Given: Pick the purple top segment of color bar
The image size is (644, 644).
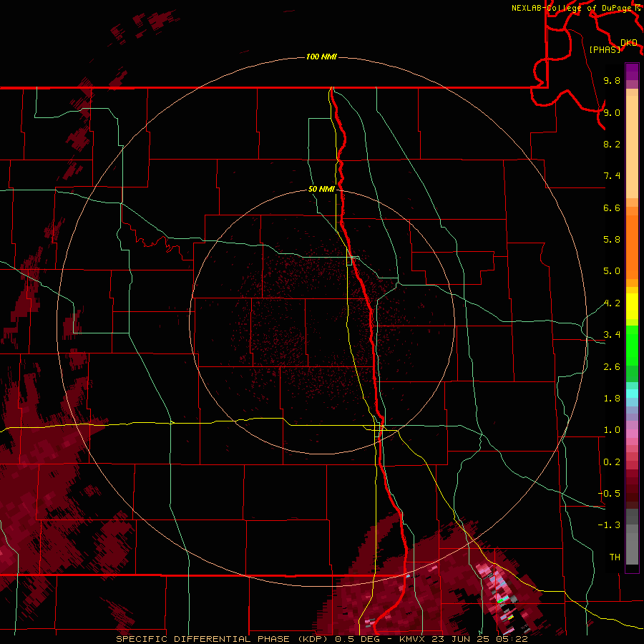Looking at the screenshot, I should coord(632,72).
